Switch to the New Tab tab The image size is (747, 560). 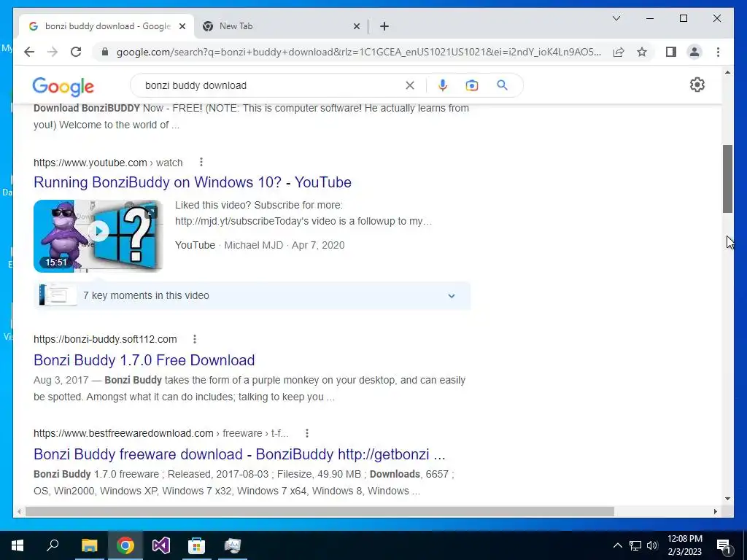pyautogui.click(x=281, y=26)
